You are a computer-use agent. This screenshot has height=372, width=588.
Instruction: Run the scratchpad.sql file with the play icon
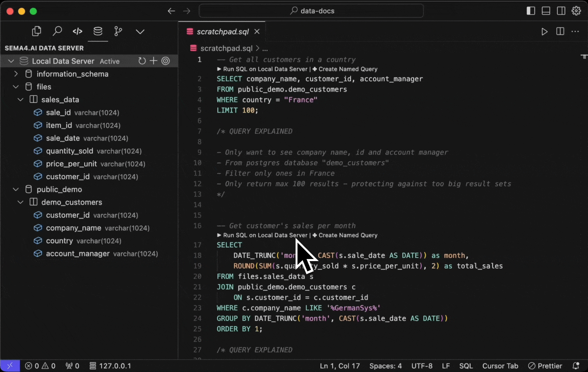click(x=544, y=31)
